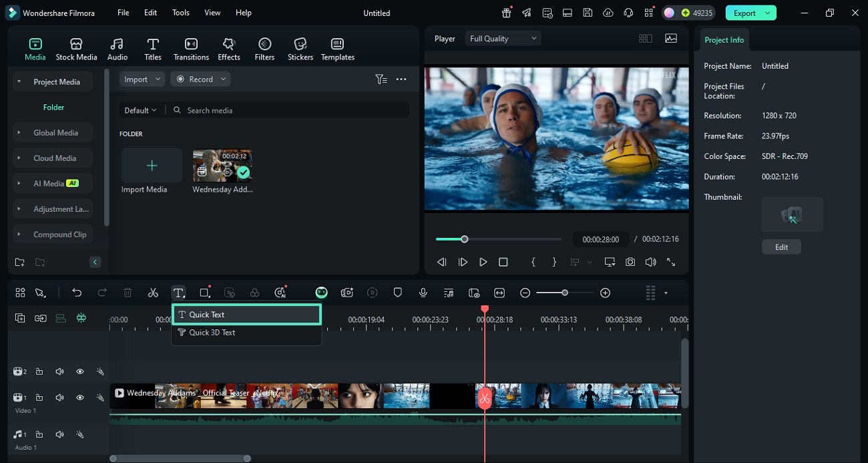The width and height of the screenshot is (868, 463).
Task: Open the Stock Media panel
Action: 76,49
